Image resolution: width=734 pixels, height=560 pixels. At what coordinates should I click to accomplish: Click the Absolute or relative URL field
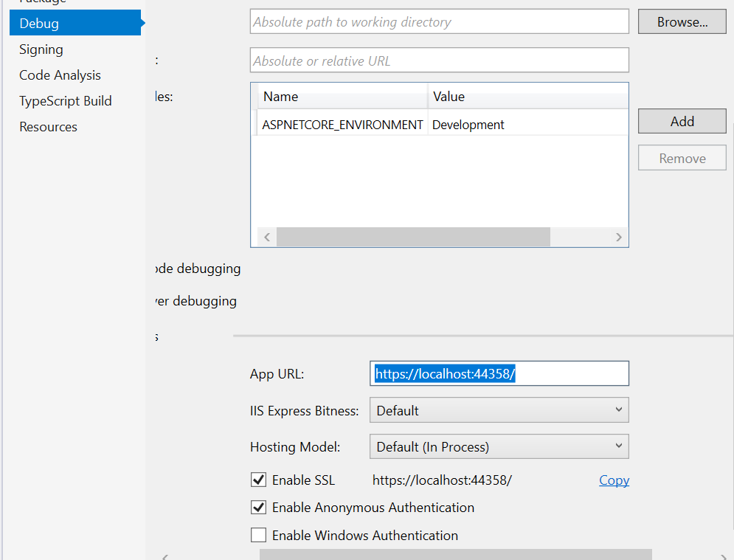coord(440,61)
